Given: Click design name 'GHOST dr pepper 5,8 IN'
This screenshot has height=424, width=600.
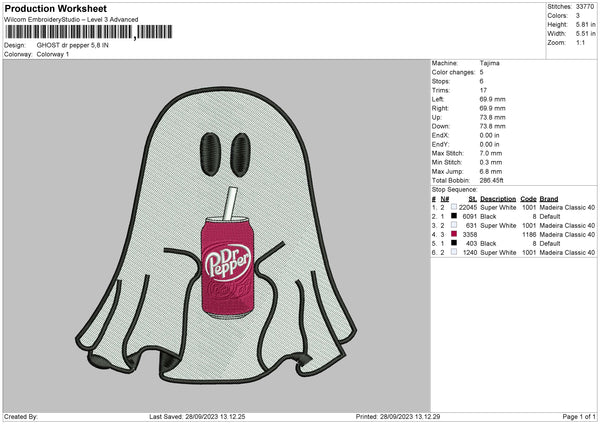Looking at the screenshot, I should [73, 45].
